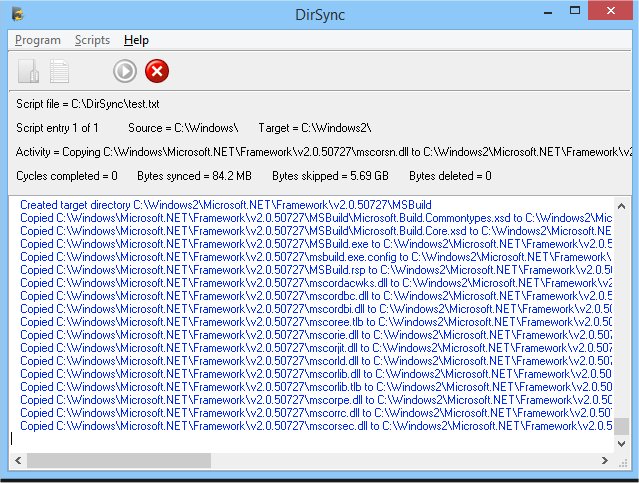639x483 pixels.
Task: Minimize the DirSync window
Action: point(548,11)
